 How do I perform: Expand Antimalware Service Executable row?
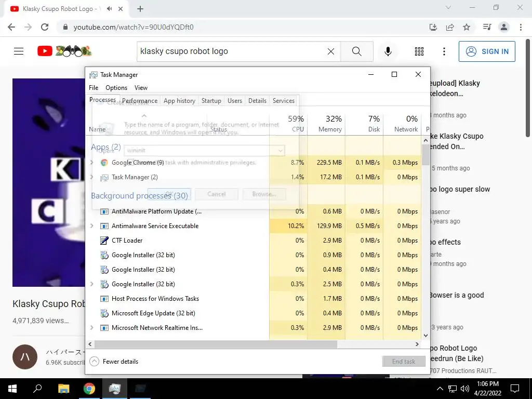[91, 226]
